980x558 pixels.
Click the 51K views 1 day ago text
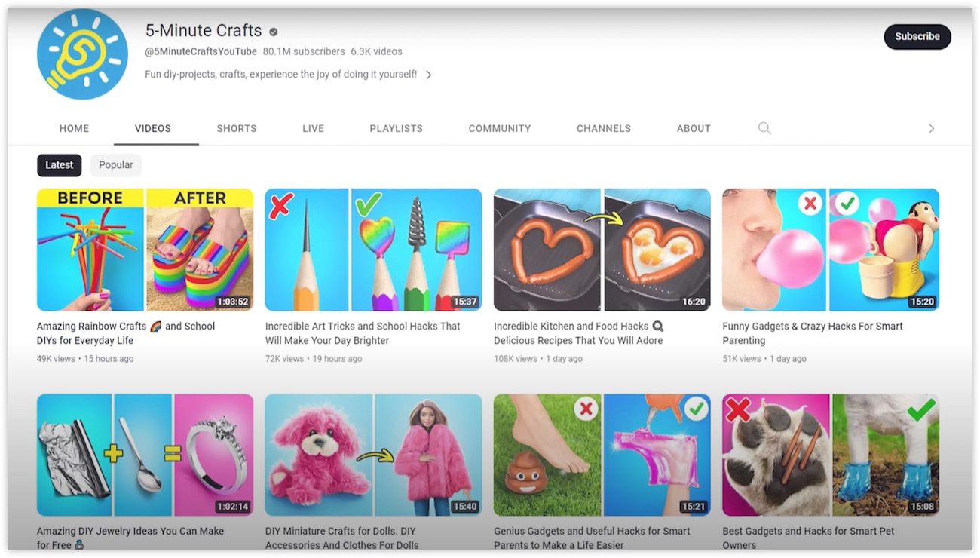tap(764, 359)
